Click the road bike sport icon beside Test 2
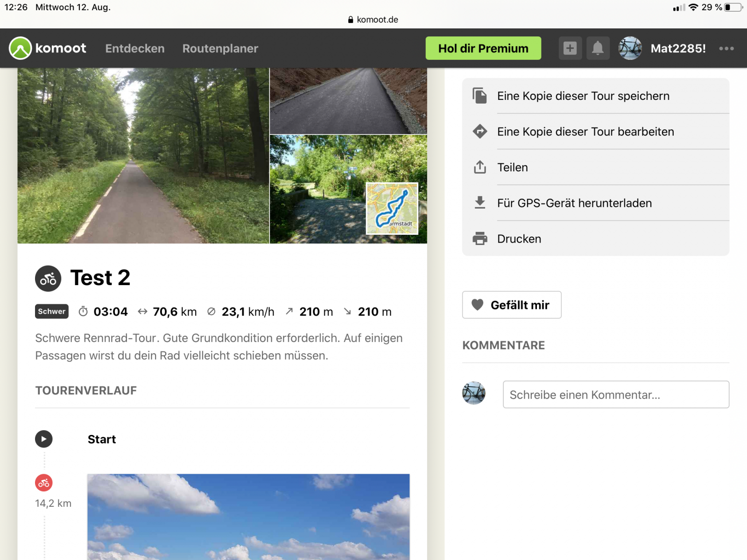The image size is (747, 560). (48, 279)
